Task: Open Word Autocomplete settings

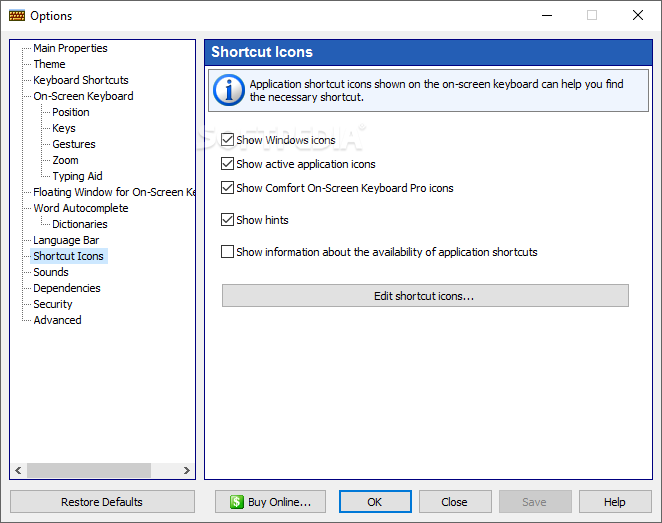Action: coord(81,209)
